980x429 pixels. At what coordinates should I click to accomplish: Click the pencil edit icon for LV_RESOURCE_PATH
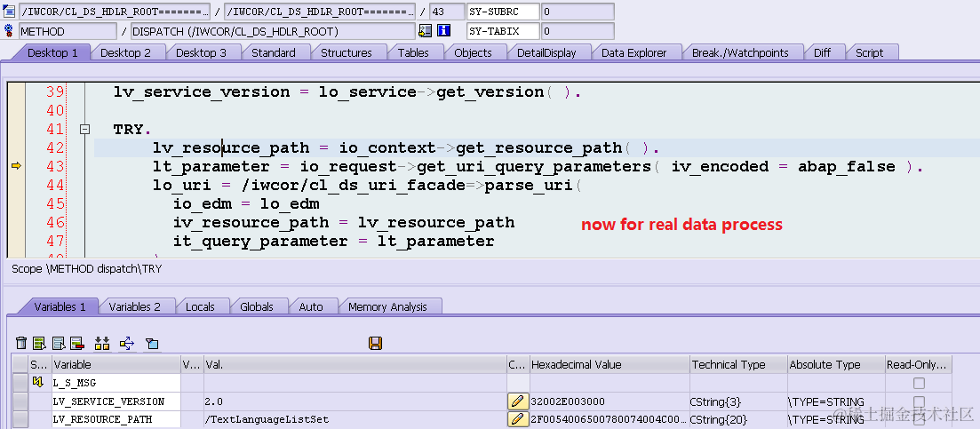pyautogui.click(x=516, y=419)
